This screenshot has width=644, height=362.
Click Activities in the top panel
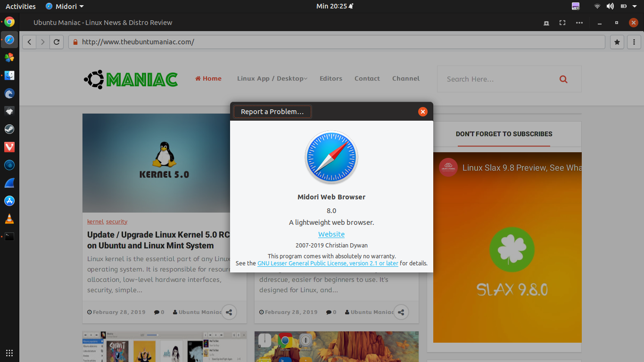[x=21, y=6]
